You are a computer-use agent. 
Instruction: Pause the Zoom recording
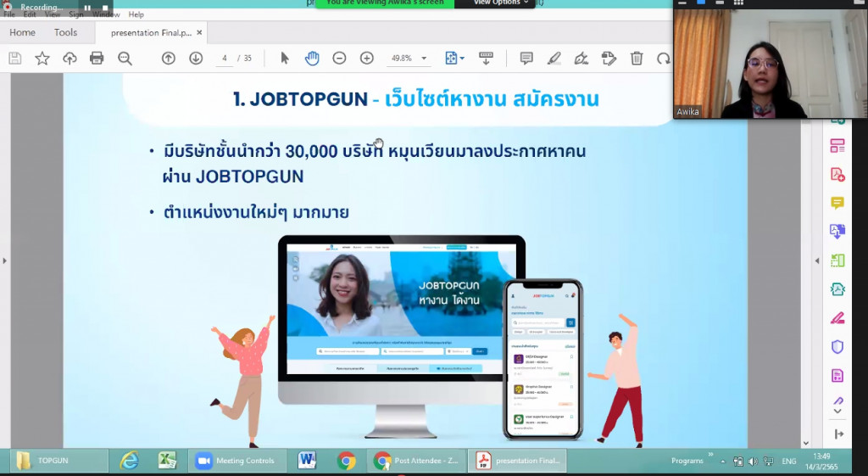[x=86, y=7]
